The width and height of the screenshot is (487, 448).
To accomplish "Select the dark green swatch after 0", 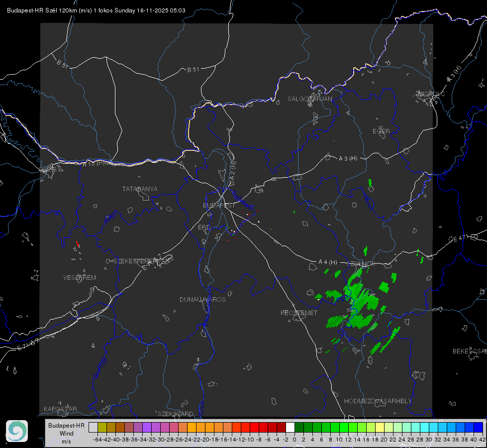I will [299, 428].
